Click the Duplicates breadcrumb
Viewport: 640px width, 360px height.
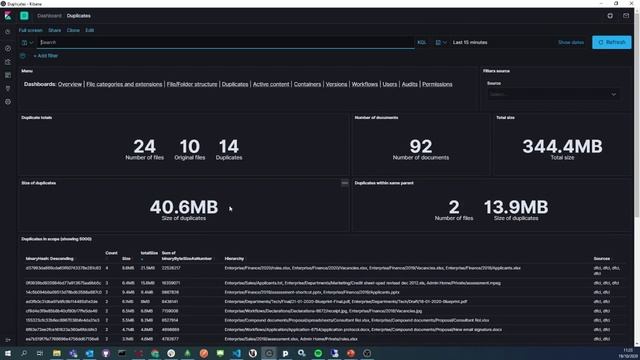(78, 16)
